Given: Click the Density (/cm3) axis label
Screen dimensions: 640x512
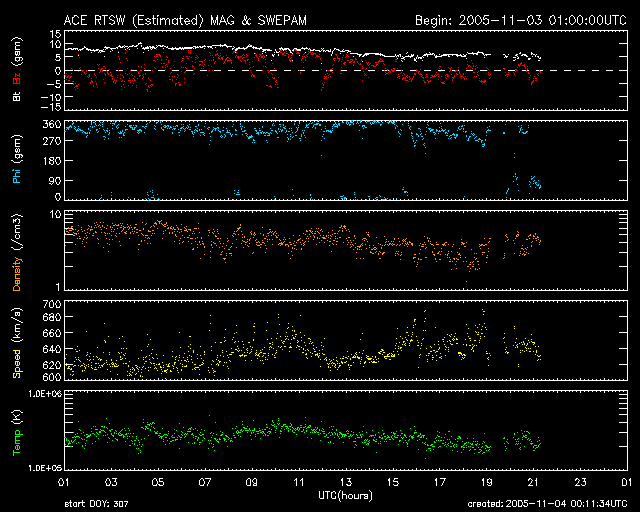Looking at the screenshot, I should [x=17, y=253].
